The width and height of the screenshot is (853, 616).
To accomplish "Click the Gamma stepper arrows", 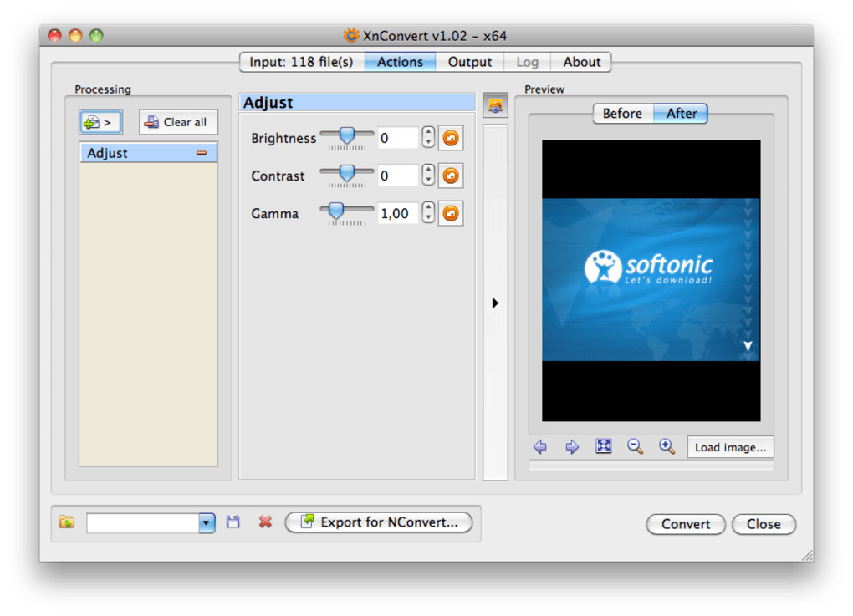I will [x=428, y=212].
